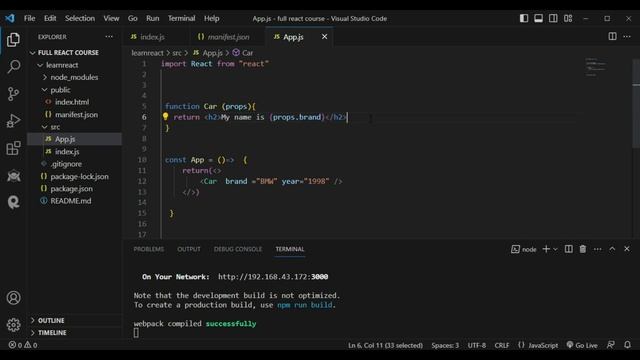Open the Source Control view
This screenshot has width=640, height=360.
[13, 94]
